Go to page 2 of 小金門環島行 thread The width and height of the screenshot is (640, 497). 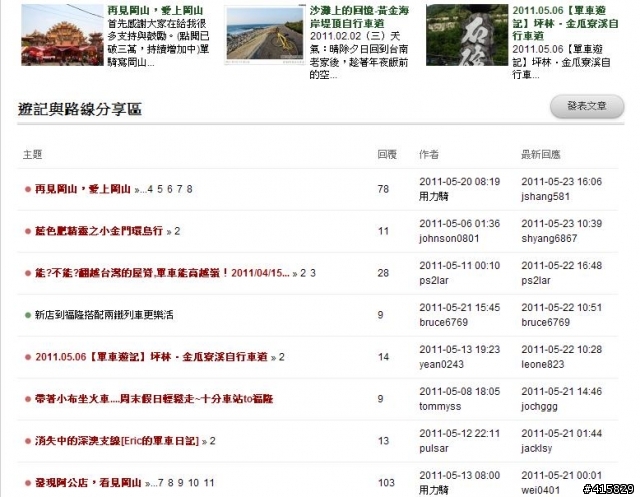[x=177, y=231]
